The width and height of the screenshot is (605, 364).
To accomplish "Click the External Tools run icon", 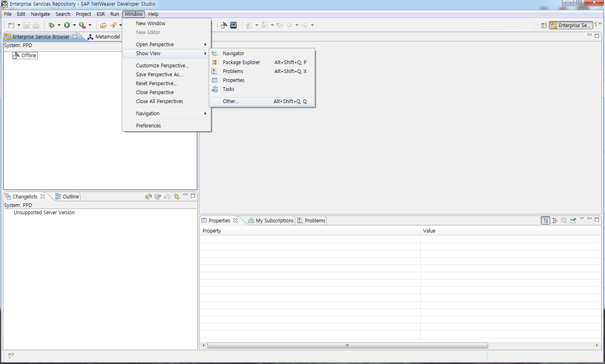I will [82, 25].
